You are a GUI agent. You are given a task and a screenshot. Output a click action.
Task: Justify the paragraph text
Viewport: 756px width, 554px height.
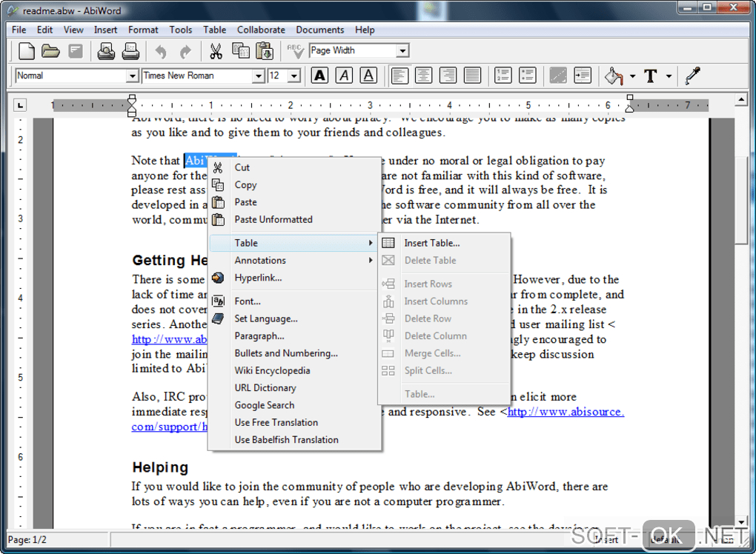(473, 76)
